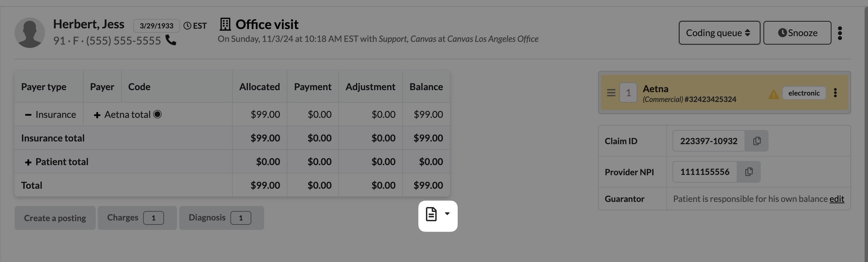Copy the Provider NPI number
Viewport: 868px width, 262px height.
coord(749,172)
